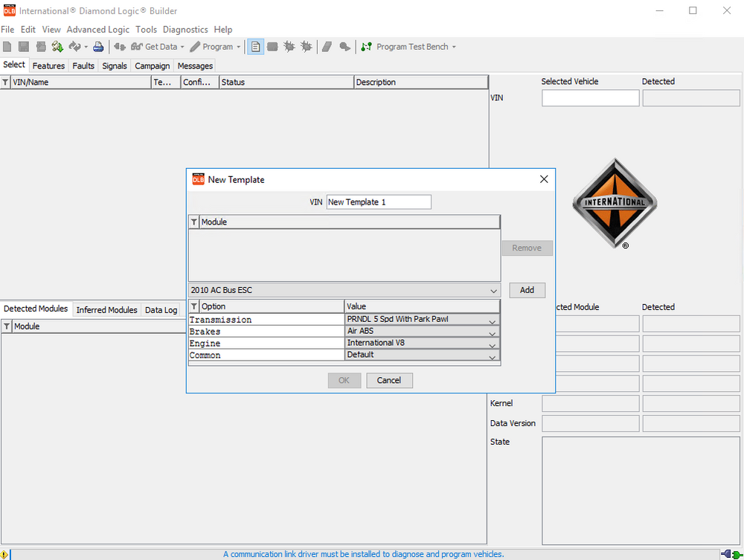Screen dimensions: 744x560
Task: Open the 2010 AC Bus ESC template dropdown
Action: (x=493, y=290)
